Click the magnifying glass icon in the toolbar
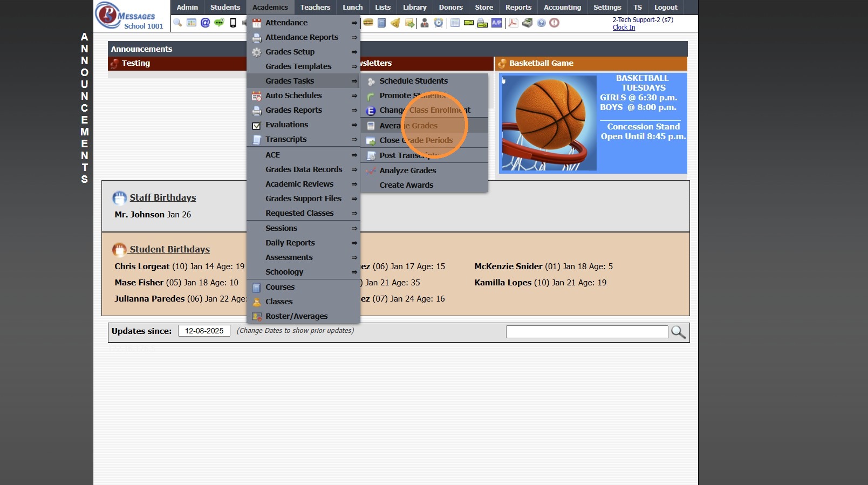The width and height of the screenshot is (868, 485). (177, 23)
